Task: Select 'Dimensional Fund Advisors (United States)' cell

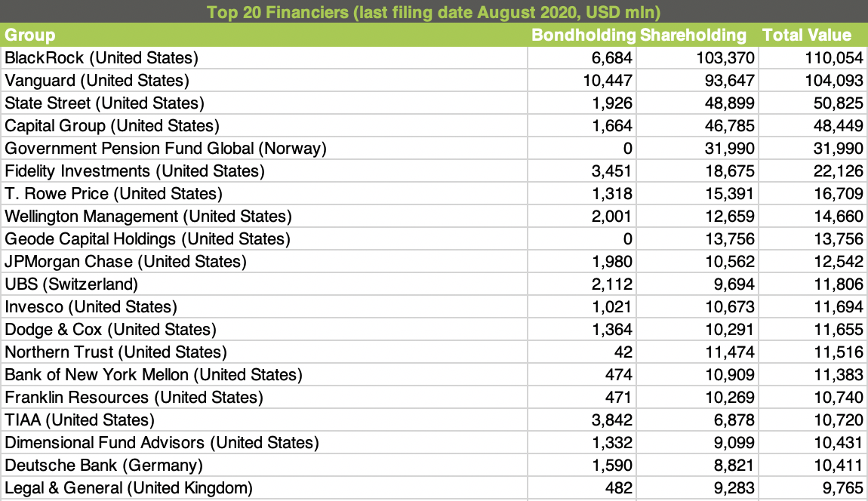Action: (264, 444)
